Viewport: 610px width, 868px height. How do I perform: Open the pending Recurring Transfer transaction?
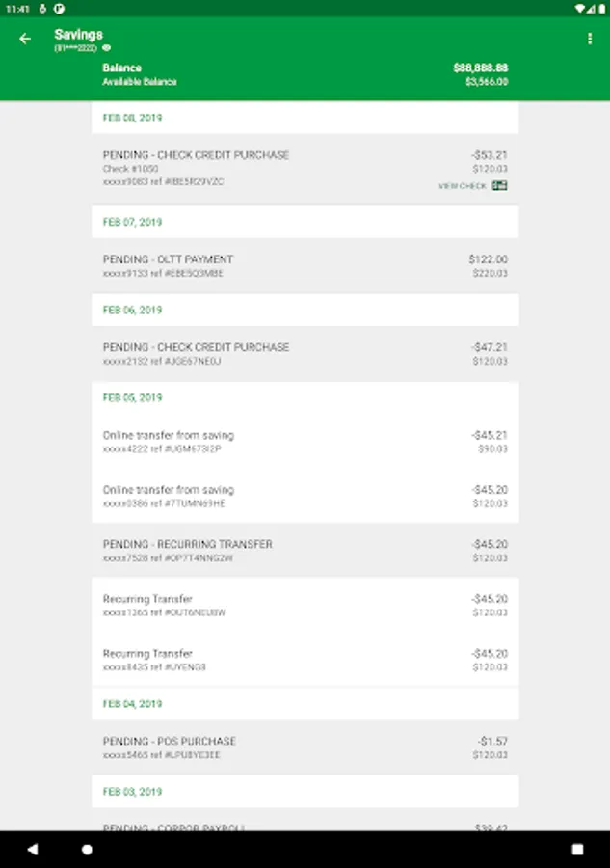[305, 551]
